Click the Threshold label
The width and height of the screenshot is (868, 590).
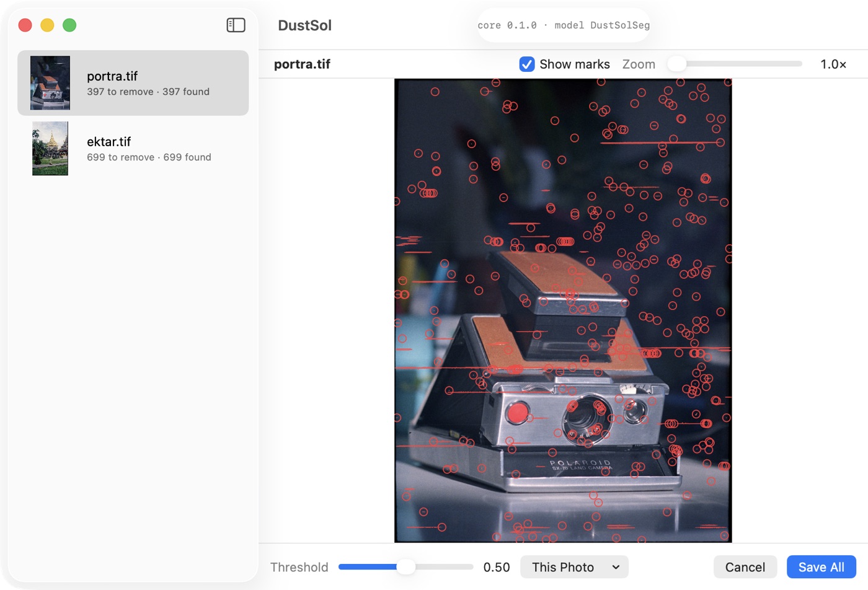click(299, 567)
